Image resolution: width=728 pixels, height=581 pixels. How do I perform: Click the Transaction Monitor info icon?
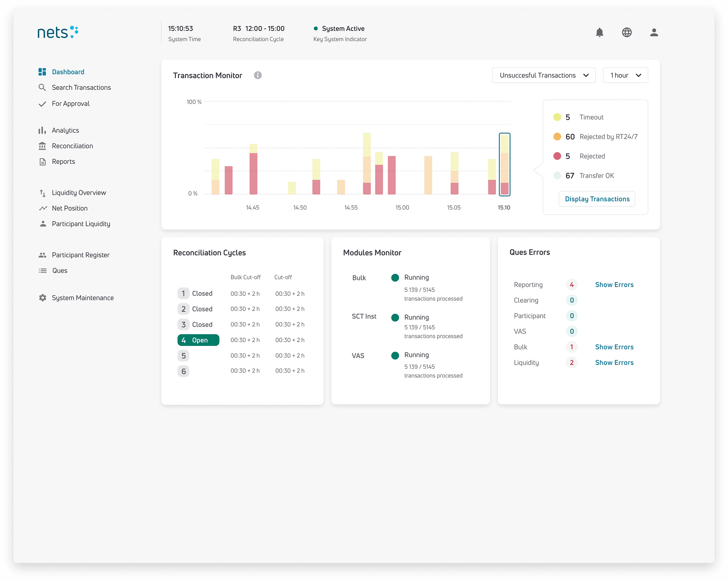tap(258, 75)
